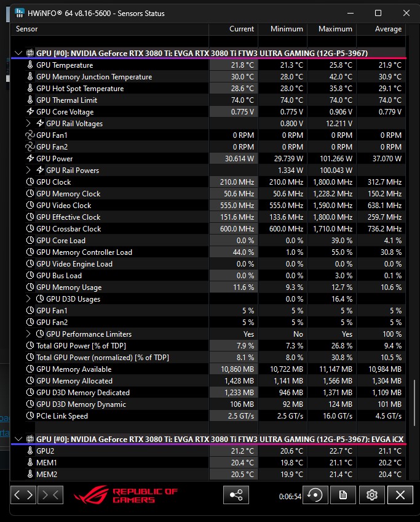Click the Minimum column header
This screenshot has width=420, height=522.
(x=283, y=29)
